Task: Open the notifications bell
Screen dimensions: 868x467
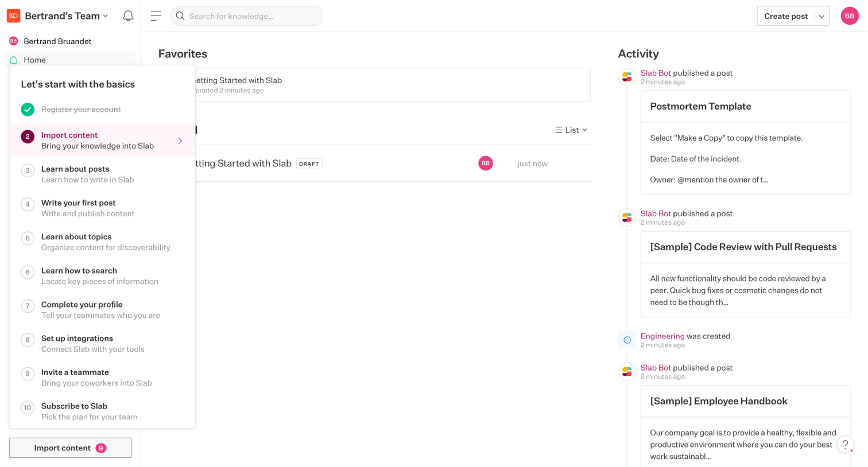Action: point(128,16)
